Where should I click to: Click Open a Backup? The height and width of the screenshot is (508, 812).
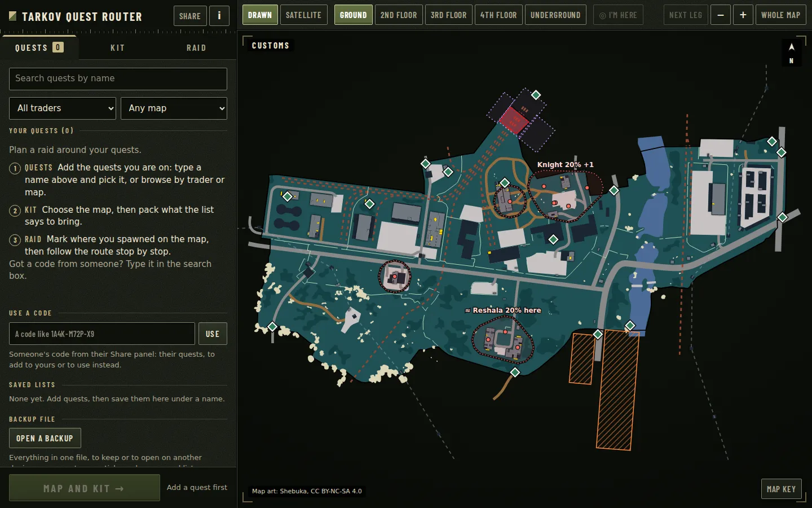click(45, 438)
